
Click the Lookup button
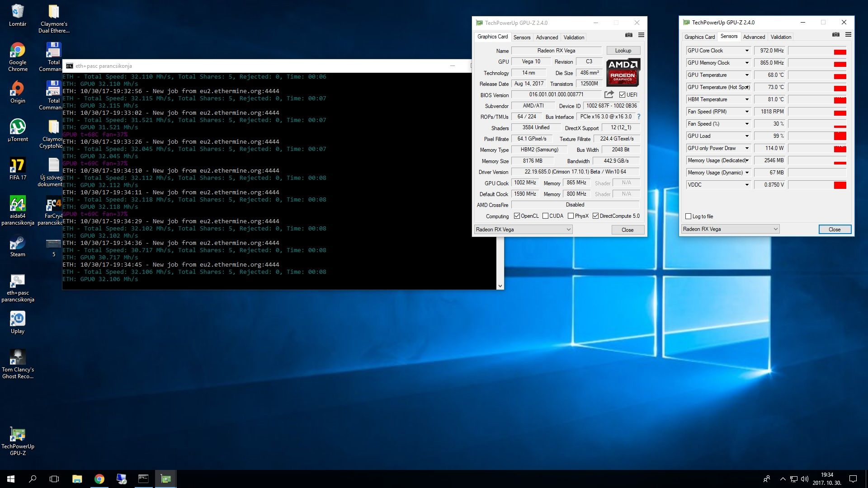coord(623,51)
